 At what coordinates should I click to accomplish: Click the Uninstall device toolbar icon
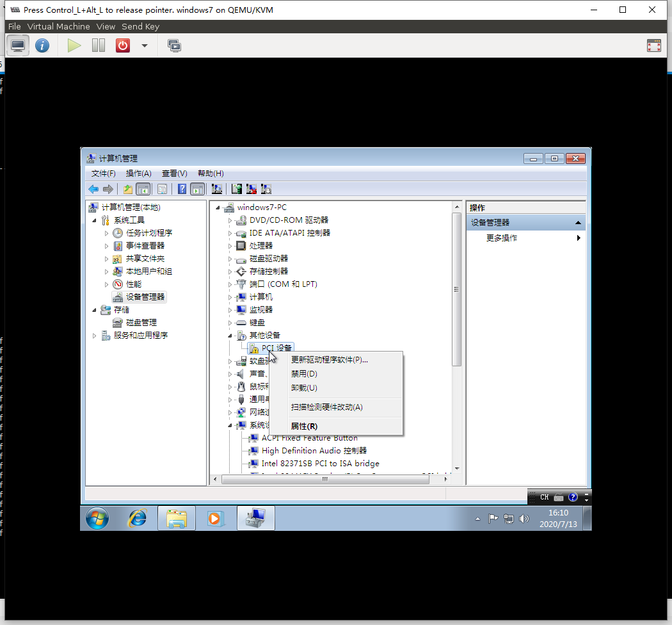coord(252,188)
